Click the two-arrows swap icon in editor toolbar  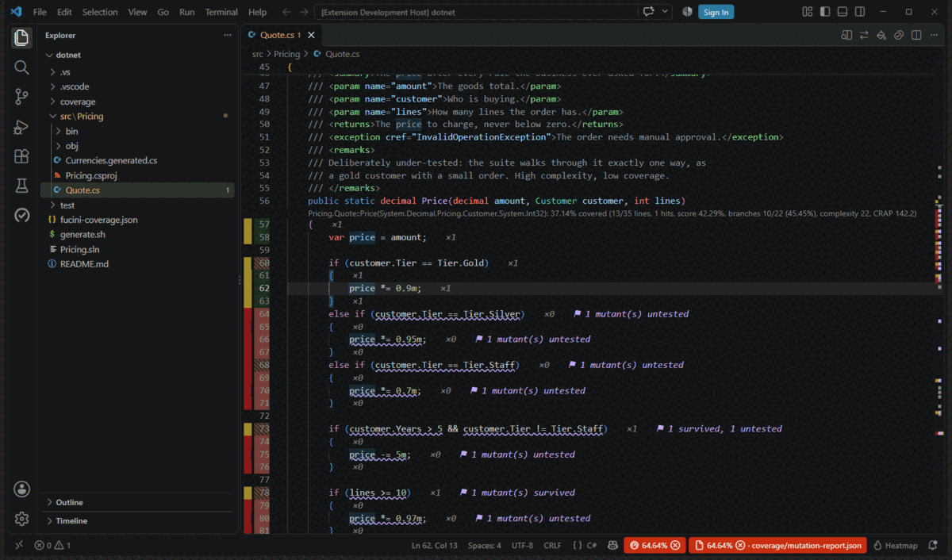[x=864, y=35]
